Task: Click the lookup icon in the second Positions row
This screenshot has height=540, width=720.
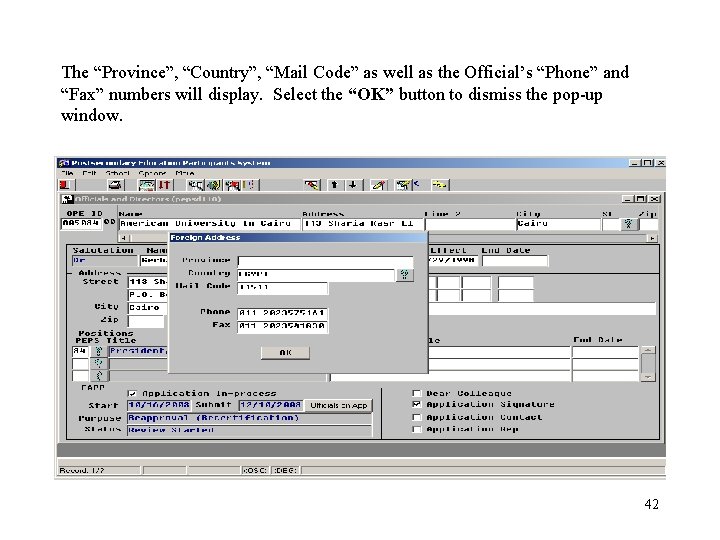Action: click(x=98, y=364)
